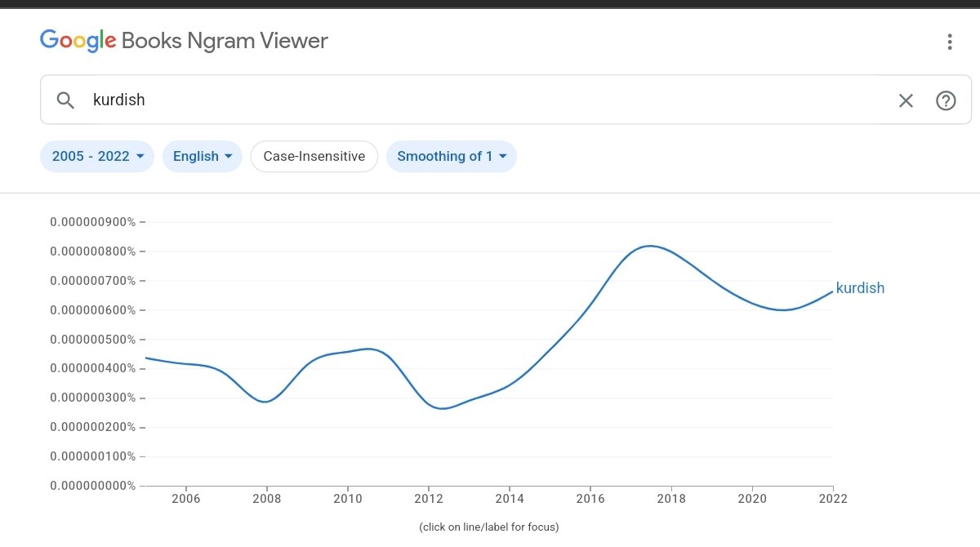Click the 2006 x-axis label
The height and width of the screenshot is (547, 980).
185,498
